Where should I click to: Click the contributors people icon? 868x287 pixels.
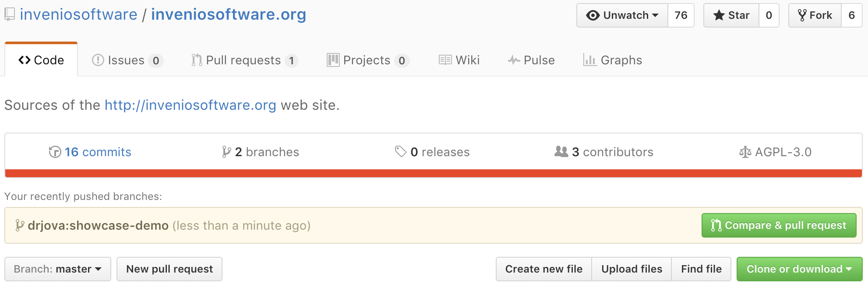(561, 151)
